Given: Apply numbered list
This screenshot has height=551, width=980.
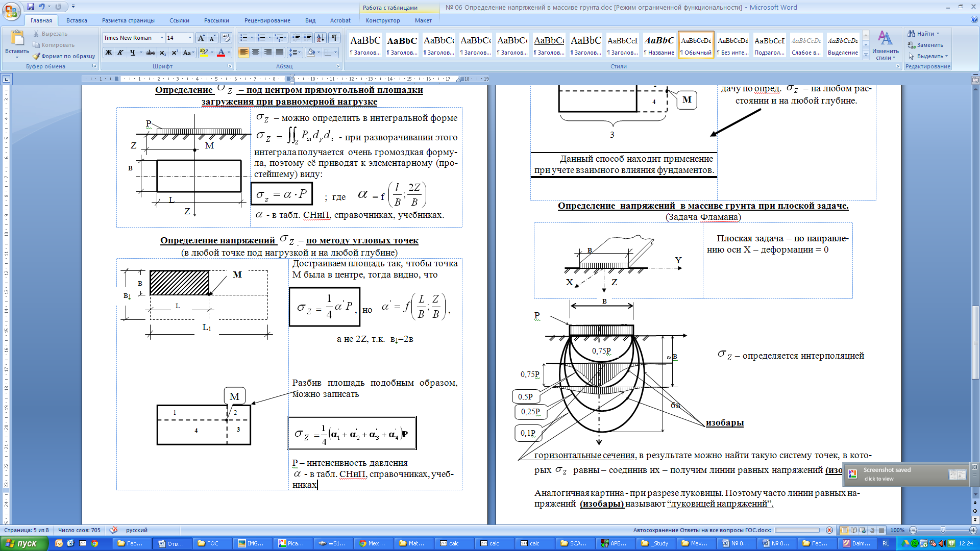Looking at the screenshot, I should pos(261,38).
